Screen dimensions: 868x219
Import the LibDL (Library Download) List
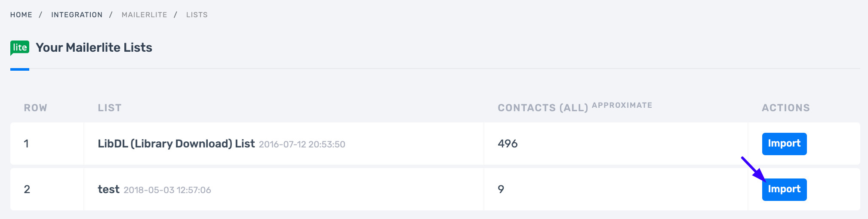click(784, 144)
